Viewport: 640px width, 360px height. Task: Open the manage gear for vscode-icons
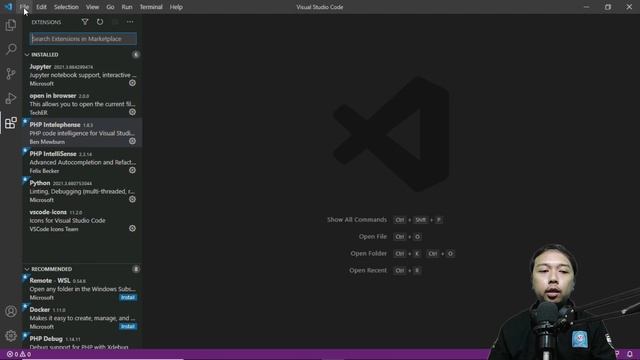pyautogui.click(x=132, y=229)
